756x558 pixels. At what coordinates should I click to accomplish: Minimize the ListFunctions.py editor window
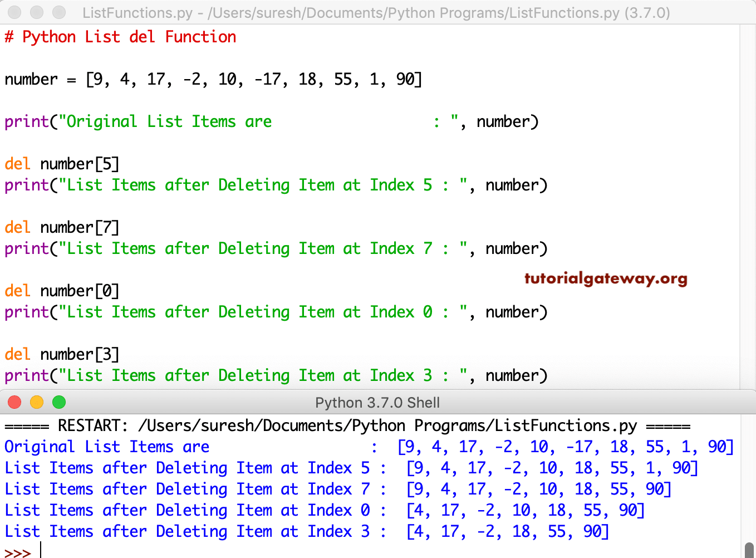click(x=37, y=12)
